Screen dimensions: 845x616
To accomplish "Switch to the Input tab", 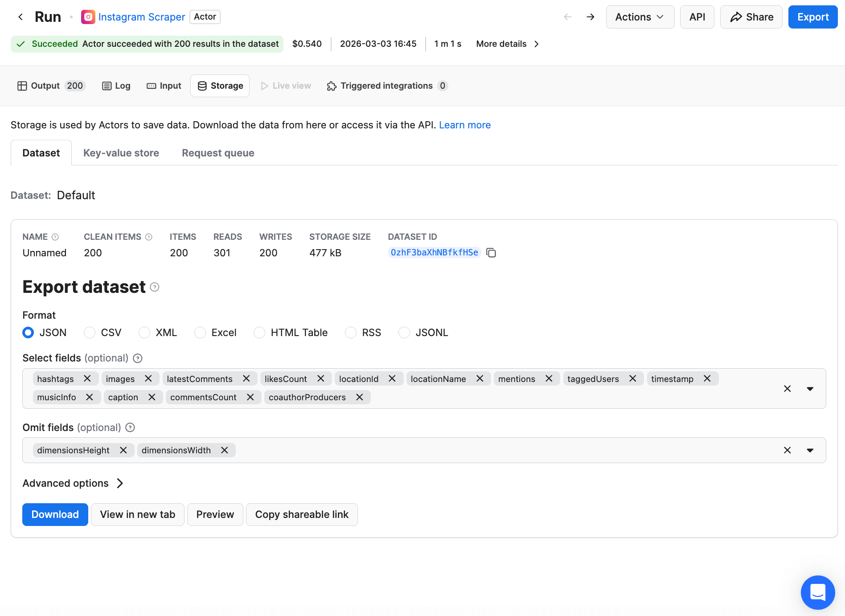I will (164, 86).
